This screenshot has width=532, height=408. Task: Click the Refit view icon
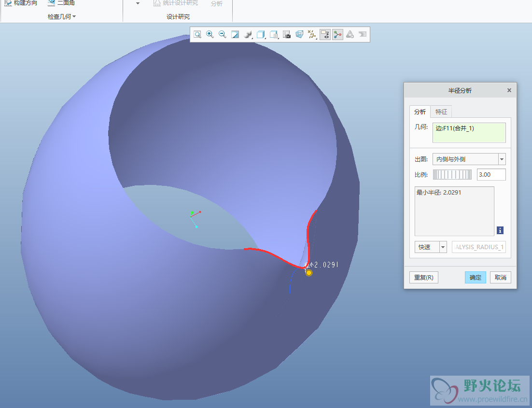[x=197, y=34]
